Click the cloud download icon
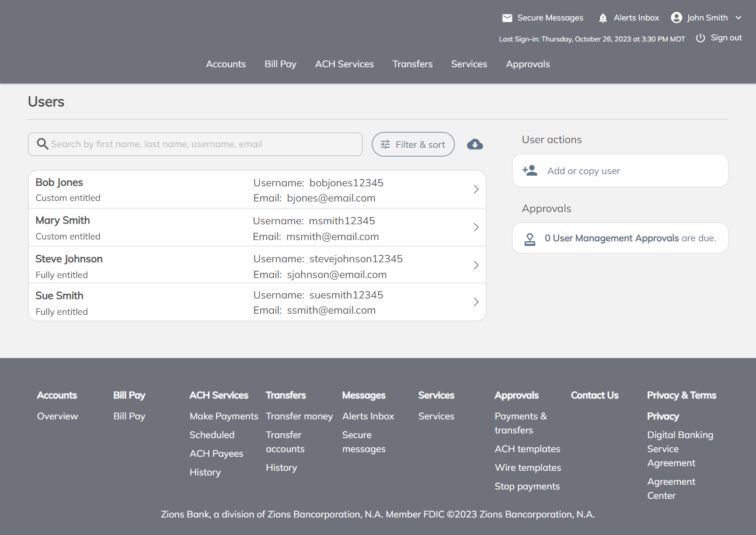This screenshot has width=756, height=535. 475,144
